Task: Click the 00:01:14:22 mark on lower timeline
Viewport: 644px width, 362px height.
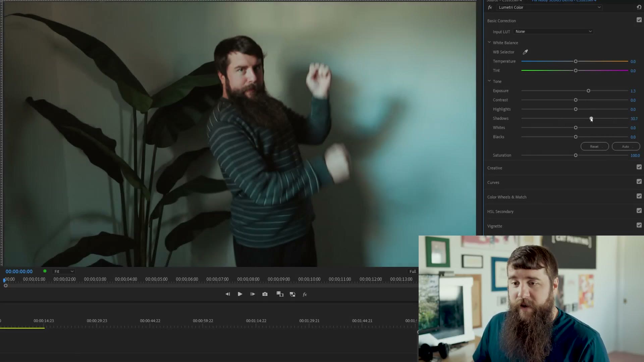Action: pos(256,321)
